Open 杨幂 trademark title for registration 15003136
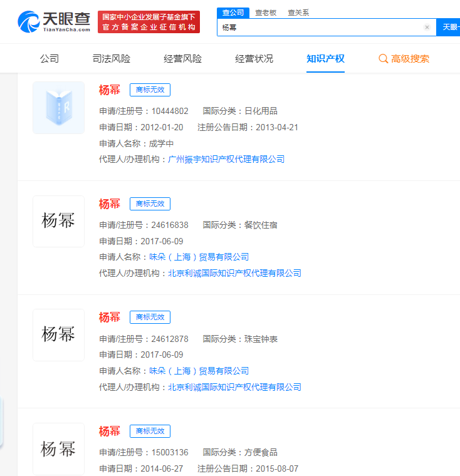The height and width of the screenshot is (476, 460). point(110,431)
